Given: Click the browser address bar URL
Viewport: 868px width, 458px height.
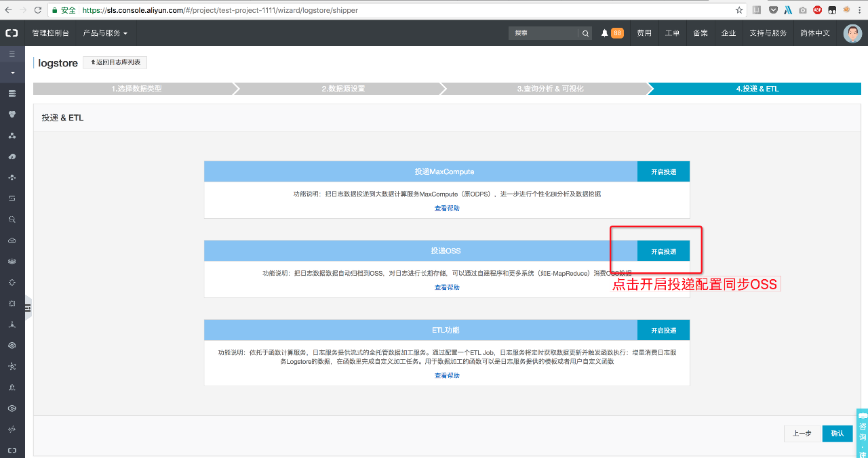Looking at the screenshot, I should click(220, 10).
